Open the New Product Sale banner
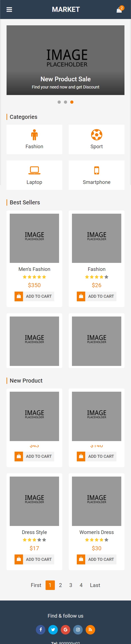This screenshot has height=644, width=131. (65, 60)
